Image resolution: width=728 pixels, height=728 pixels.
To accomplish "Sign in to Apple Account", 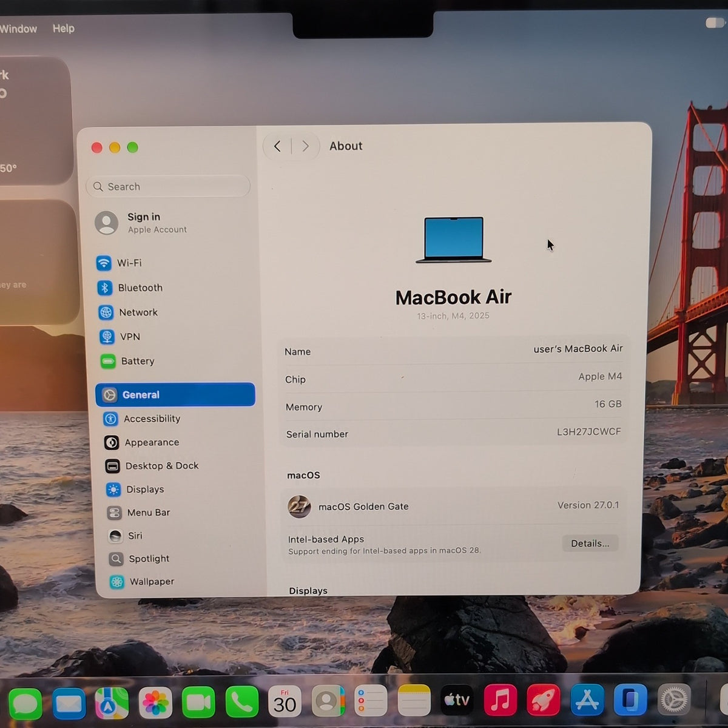I will 141,223.
